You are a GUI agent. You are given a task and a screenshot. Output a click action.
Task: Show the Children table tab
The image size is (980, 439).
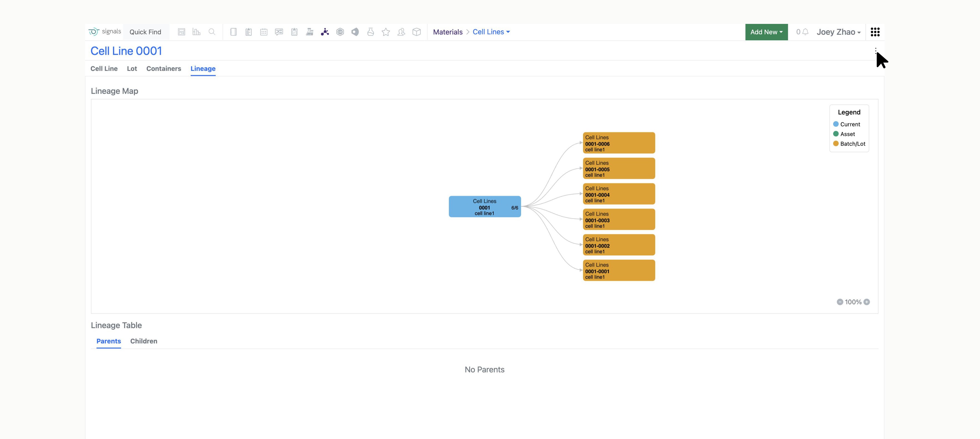click(x=144, y=341)
